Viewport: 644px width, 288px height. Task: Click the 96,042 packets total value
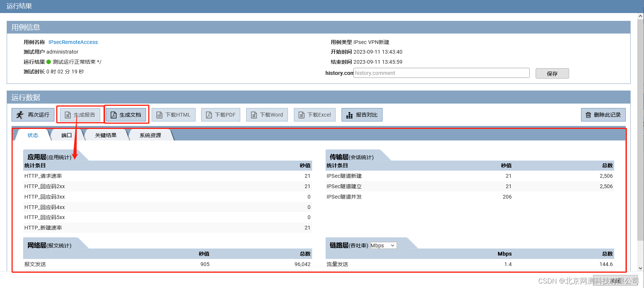click(302, 264)
